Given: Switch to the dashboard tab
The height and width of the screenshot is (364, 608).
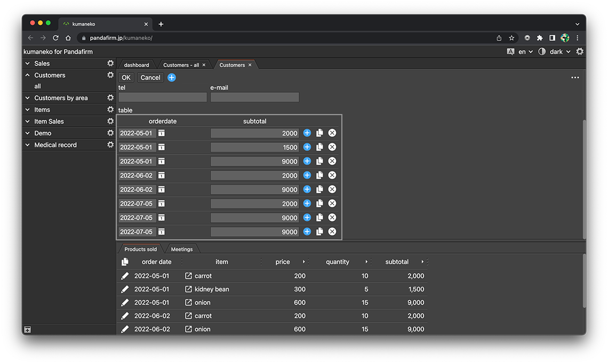Looking at the screenshot, I should tap(137, 65).
